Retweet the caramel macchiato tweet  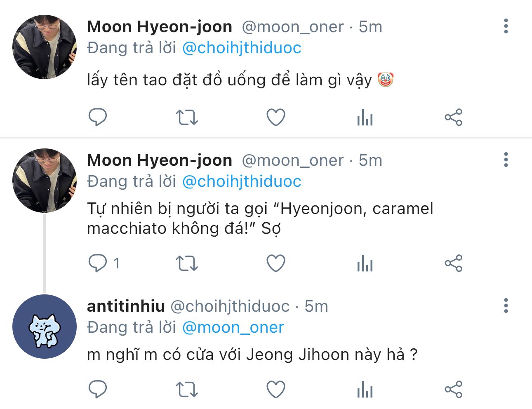click(187, 263)
